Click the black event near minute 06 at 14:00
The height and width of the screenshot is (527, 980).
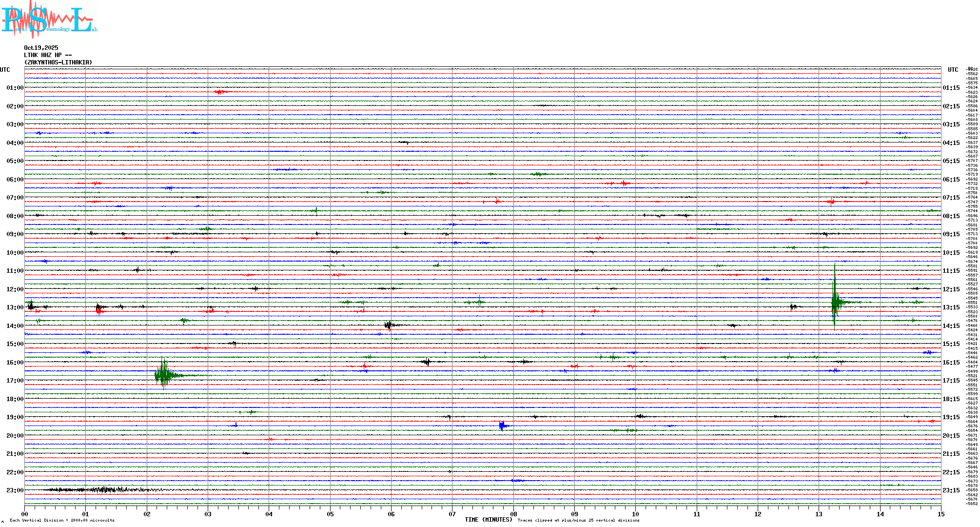(x=389, y=325)
